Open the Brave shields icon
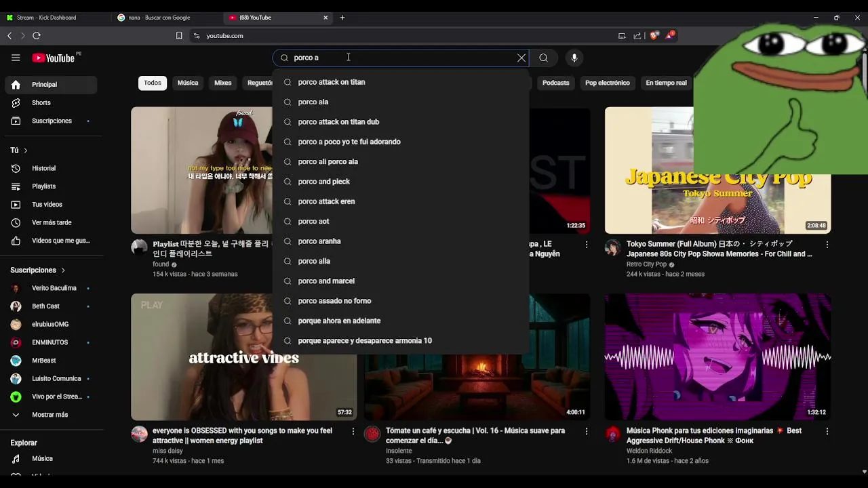This screenshot has height=488, width=868. click(x=654, y=35)
